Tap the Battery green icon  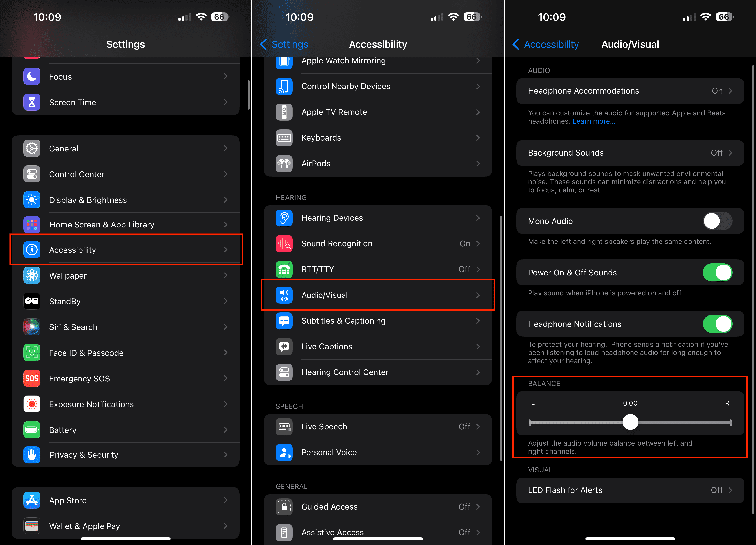pos(32,430)
